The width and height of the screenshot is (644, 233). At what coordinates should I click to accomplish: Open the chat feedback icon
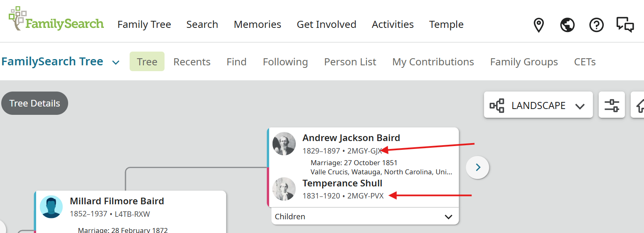[x=625, y=25]
